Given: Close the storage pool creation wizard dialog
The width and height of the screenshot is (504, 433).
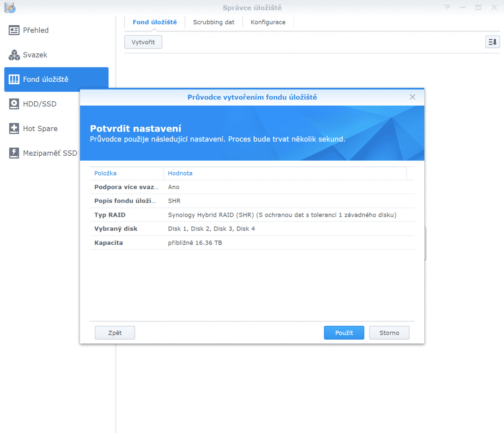Looking at the screenshot, I should pos(412,97).
